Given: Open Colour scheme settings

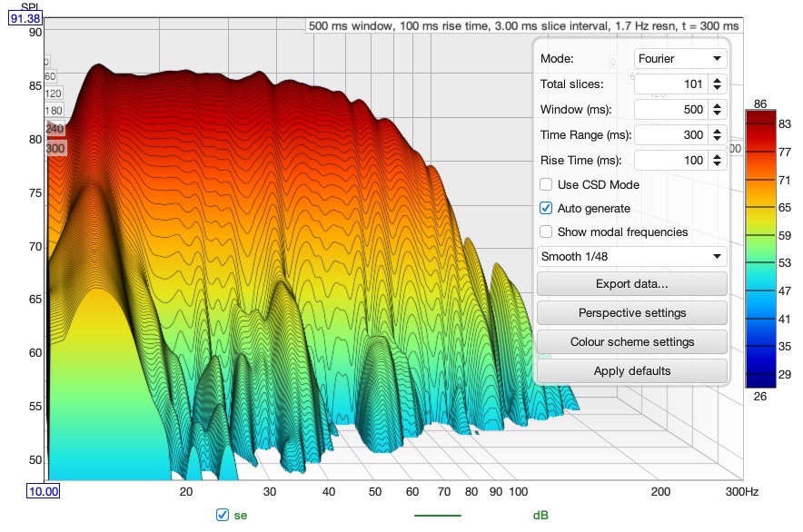Looking at the screenshot, I should tap(631, 341).
